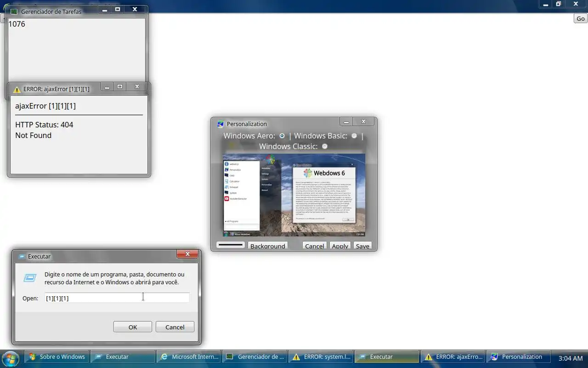Click Gerenciador de Tarefas title bar icon
The height and width of the screenshot is (368, 588).
point(14,11)
